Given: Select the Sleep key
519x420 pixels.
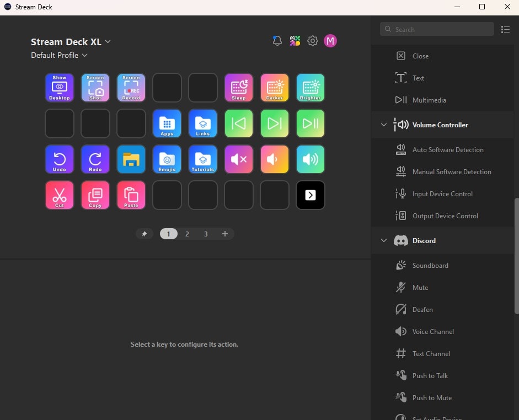Looking at the screenshot, I should (239, 88).
